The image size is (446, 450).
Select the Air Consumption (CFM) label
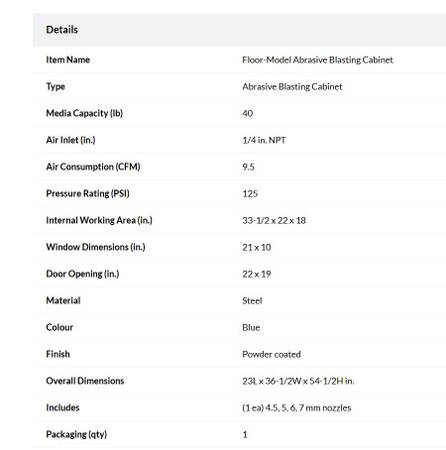click(x=93, y=167)
